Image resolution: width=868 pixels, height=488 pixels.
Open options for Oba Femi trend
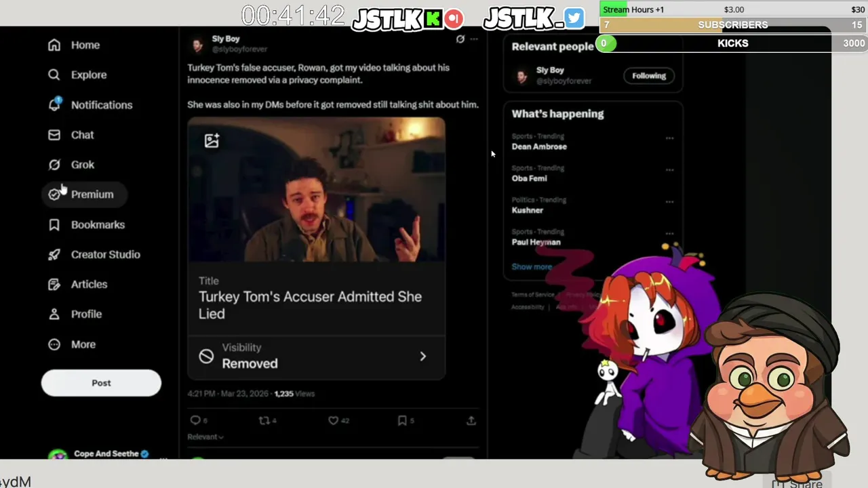click(x=669, y=170)
